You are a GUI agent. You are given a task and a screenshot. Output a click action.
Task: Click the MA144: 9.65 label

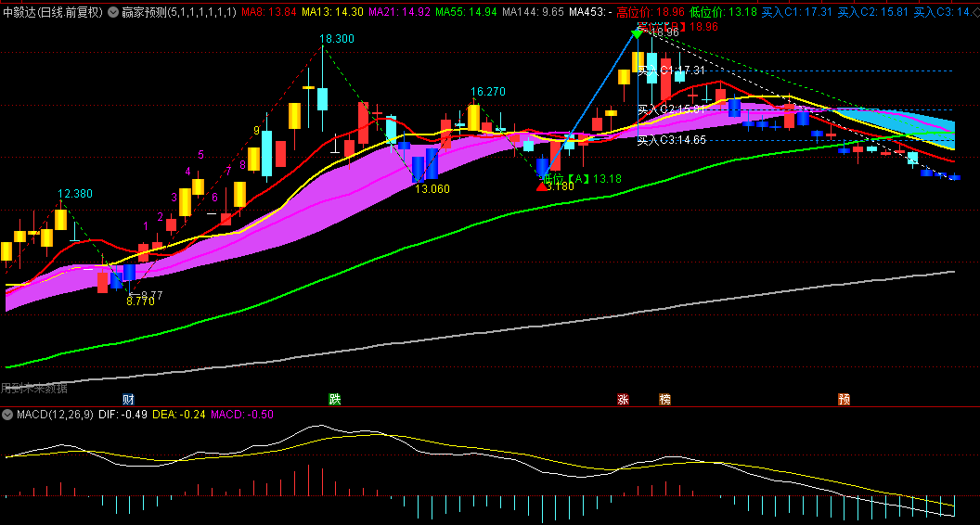point(533,12)
